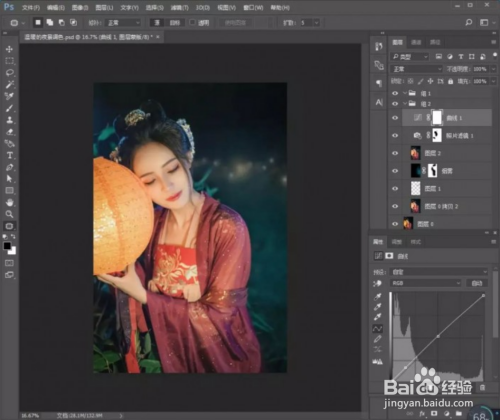This screenshot has width=500, height=420.
Task: Open the layer filter type dropdown
Action: (410, 57)
